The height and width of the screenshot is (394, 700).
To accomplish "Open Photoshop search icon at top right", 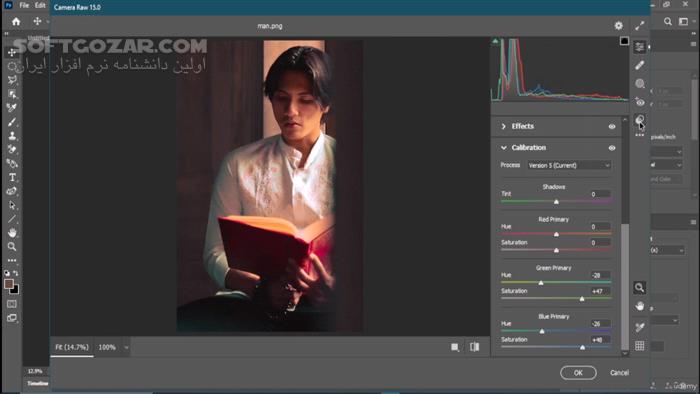I will tap(667, 21).
